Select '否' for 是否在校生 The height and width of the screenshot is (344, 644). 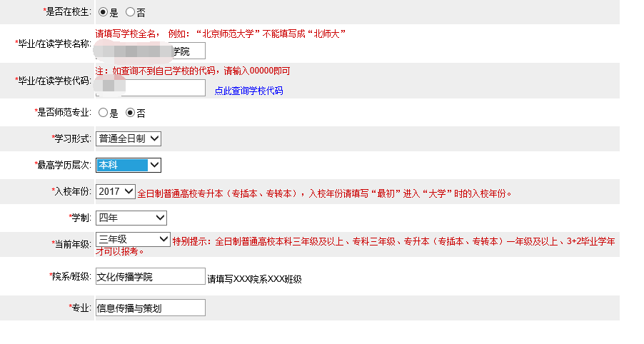tap(130, 12)
